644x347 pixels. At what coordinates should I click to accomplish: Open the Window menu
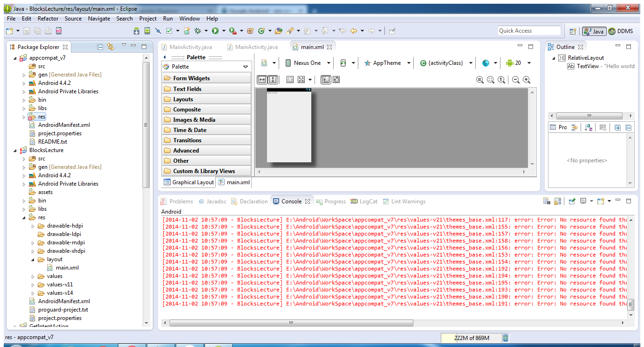point(190,19)
